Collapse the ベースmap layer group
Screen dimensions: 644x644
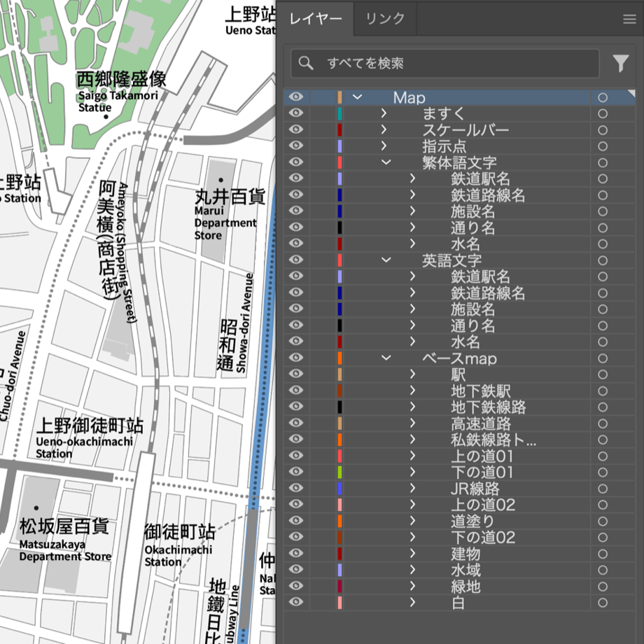(x=386, y=358)
